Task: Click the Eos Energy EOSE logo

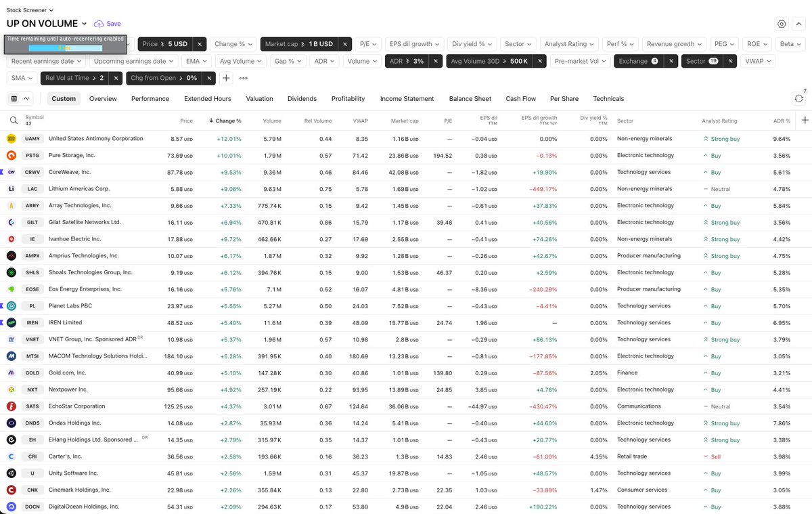Action: 12,289
